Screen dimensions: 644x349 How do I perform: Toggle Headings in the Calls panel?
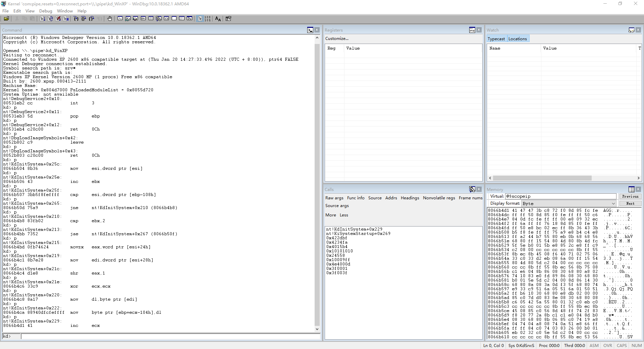[x=410, y=198]
